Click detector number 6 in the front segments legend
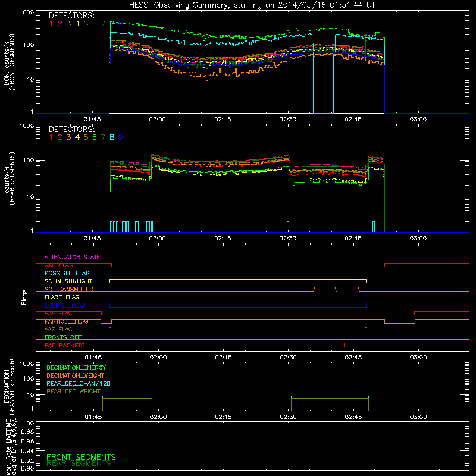476x476 pixels. click(95, 24)
